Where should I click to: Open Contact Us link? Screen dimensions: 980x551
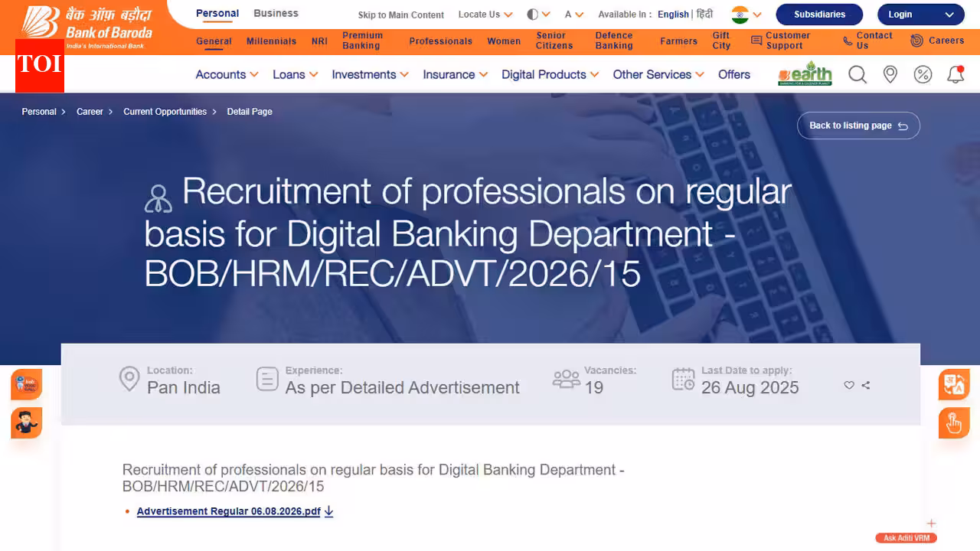867,41
